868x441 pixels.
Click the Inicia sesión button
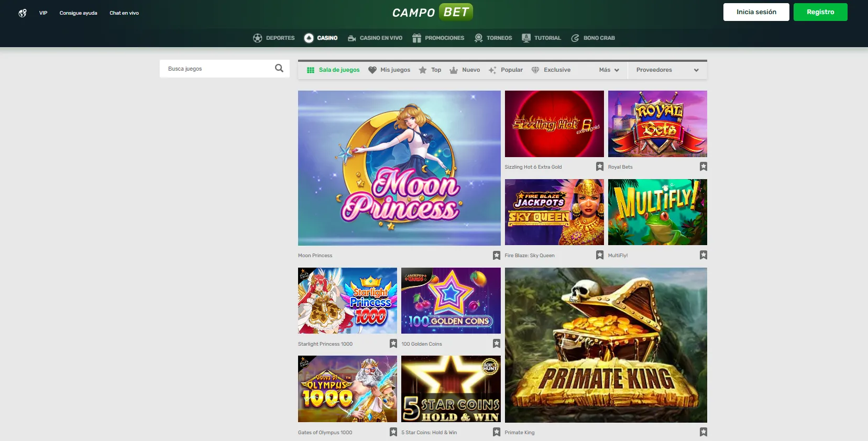click(x=756, y=12)
